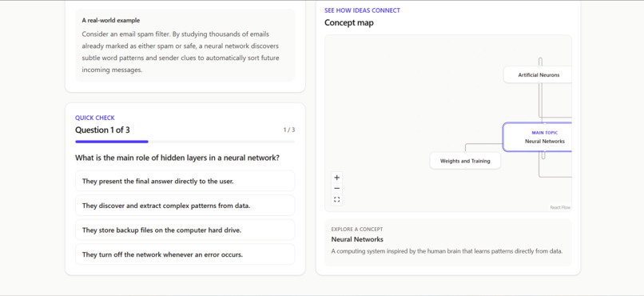Image resolution: width=644 pixels, height=296 pixels.
Task: Open the React Flow attribution link
Action: 560,208
